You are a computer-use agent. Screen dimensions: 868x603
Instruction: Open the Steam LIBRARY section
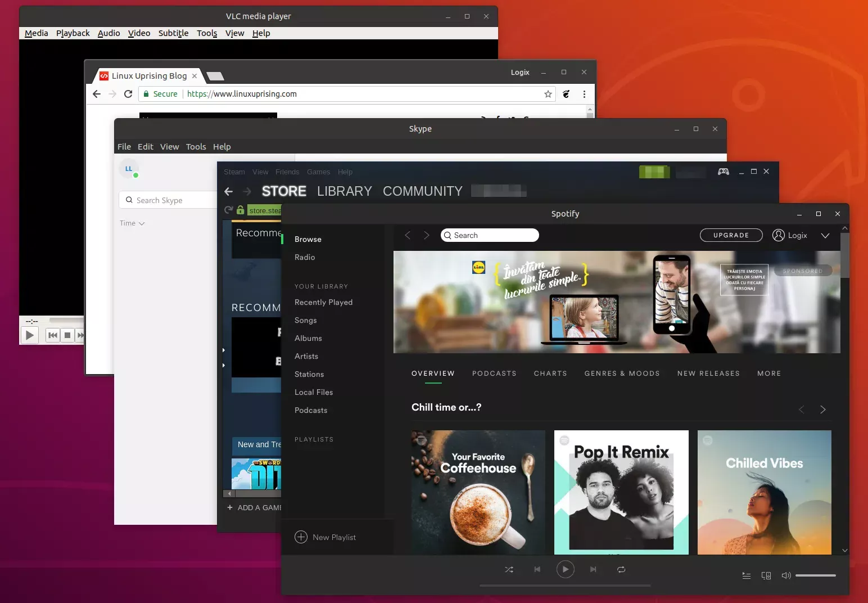coord(345,191)
